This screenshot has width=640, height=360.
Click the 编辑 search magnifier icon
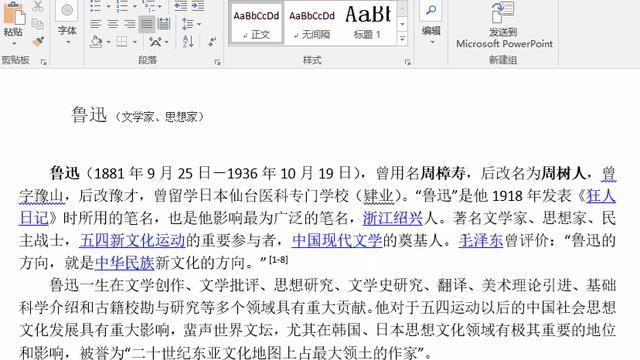click(431, 10)
